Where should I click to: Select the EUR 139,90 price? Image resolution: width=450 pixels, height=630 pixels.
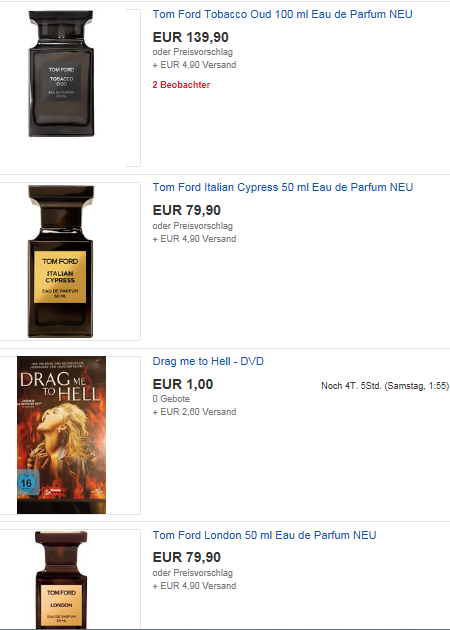190,37
